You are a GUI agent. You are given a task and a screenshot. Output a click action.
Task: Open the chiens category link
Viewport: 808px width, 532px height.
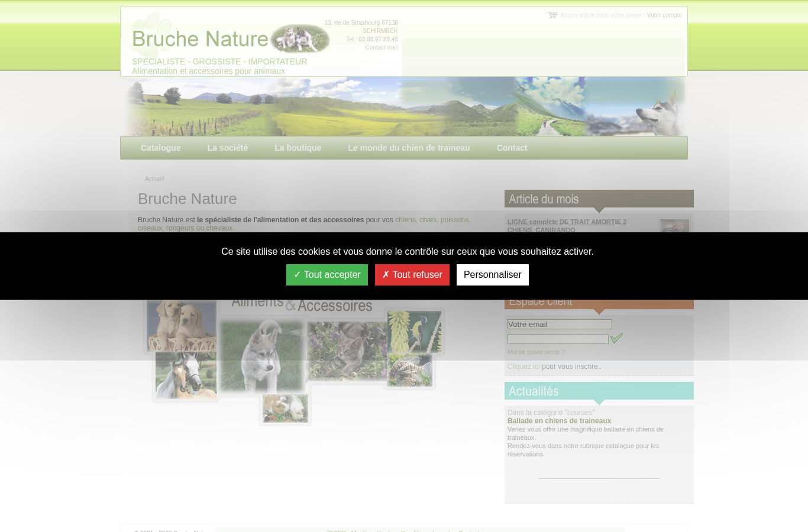pos(405,220)
